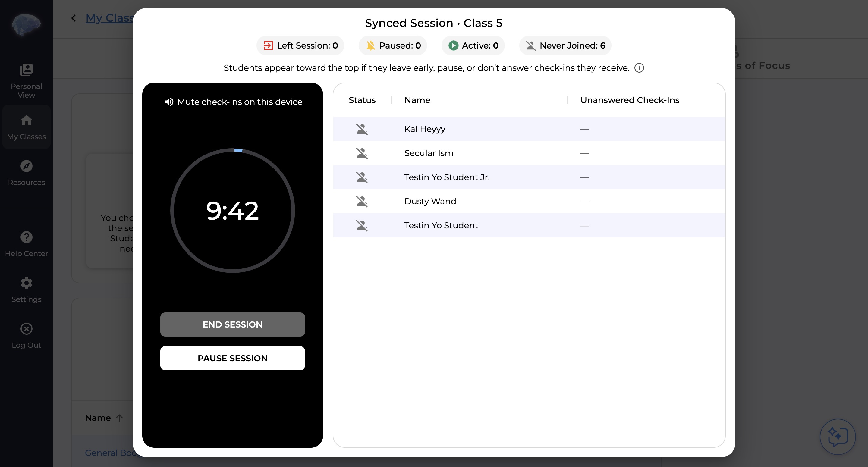Open the Help Center question icon
The height and width of the screenshot is (467, 868).
26,237
